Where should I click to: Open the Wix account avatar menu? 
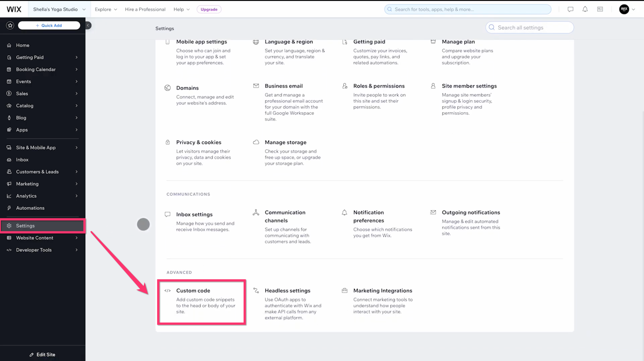coord(624,9)
